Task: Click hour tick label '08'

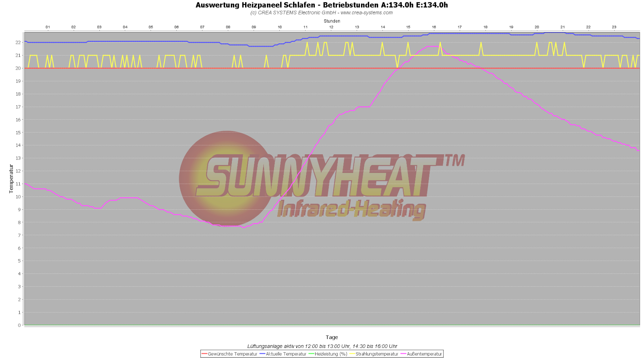Action: [x=228, y=27]
